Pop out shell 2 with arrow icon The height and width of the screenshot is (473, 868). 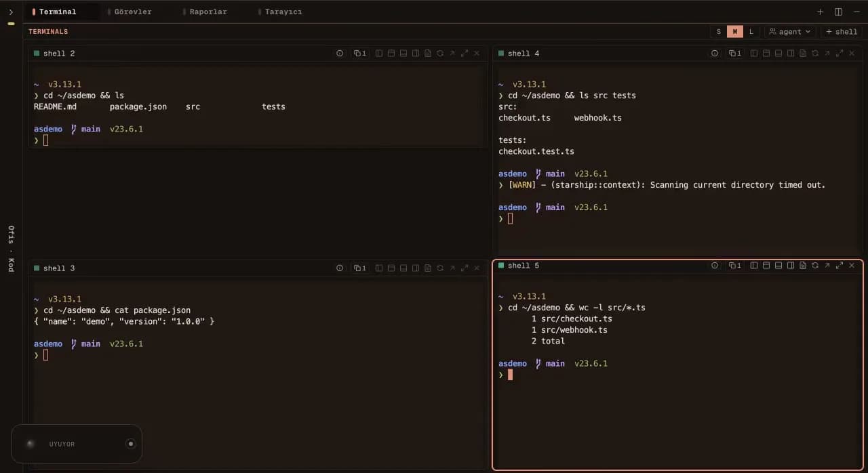point(452,54)
